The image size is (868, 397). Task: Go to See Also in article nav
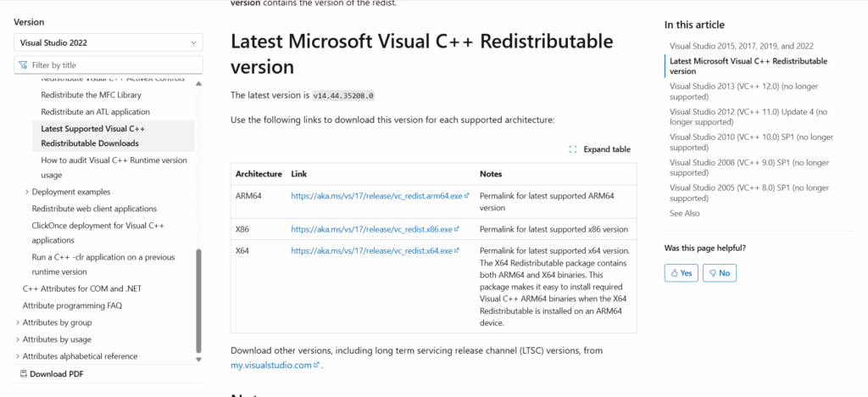[x=684, y=213]
